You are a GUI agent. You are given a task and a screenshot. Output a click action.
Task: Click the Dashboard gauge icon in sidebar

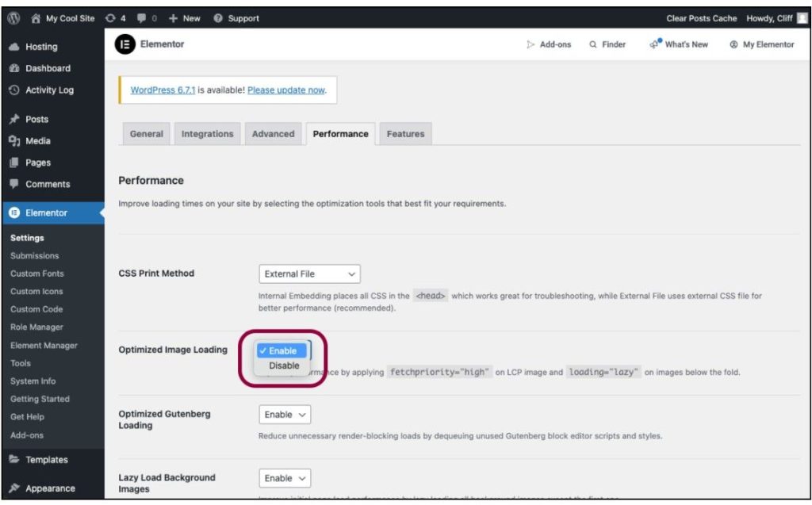[x=14, y=68]
